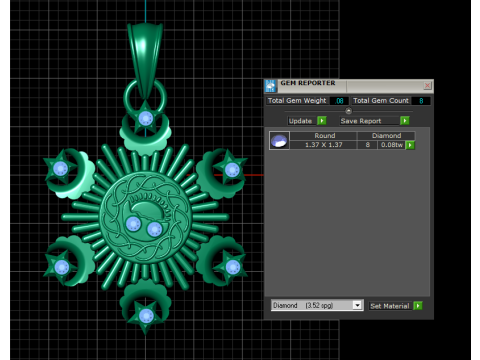Click the "0.08tw" weight cell
The width and height of the screenshot is (480, 360).
click(392, 145)
